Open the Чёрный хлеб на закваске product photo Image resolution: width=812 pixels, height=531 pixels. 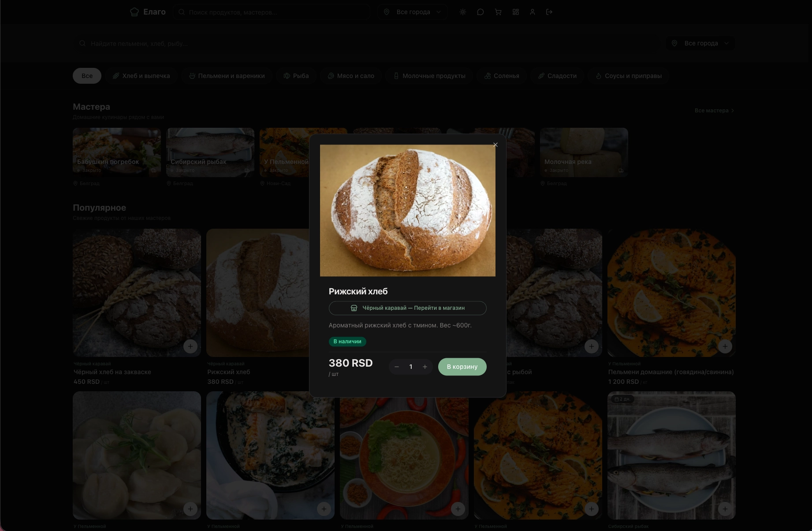pyautogui.click(x=137, y=293)
